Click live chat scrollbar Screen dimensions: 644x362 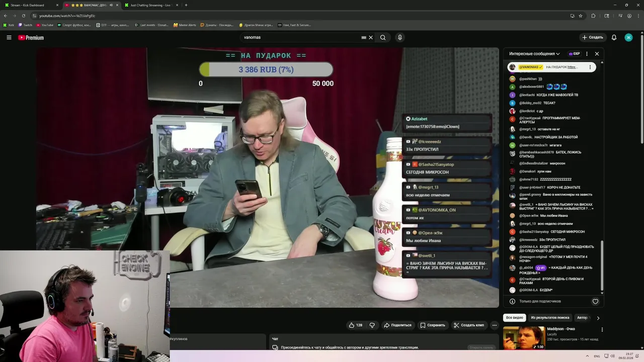602,266
